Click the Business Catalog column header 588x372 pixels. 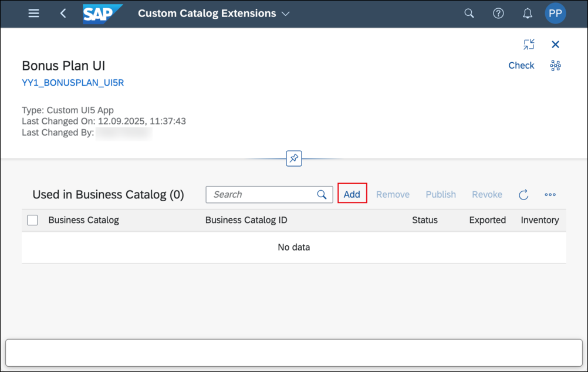84,220
